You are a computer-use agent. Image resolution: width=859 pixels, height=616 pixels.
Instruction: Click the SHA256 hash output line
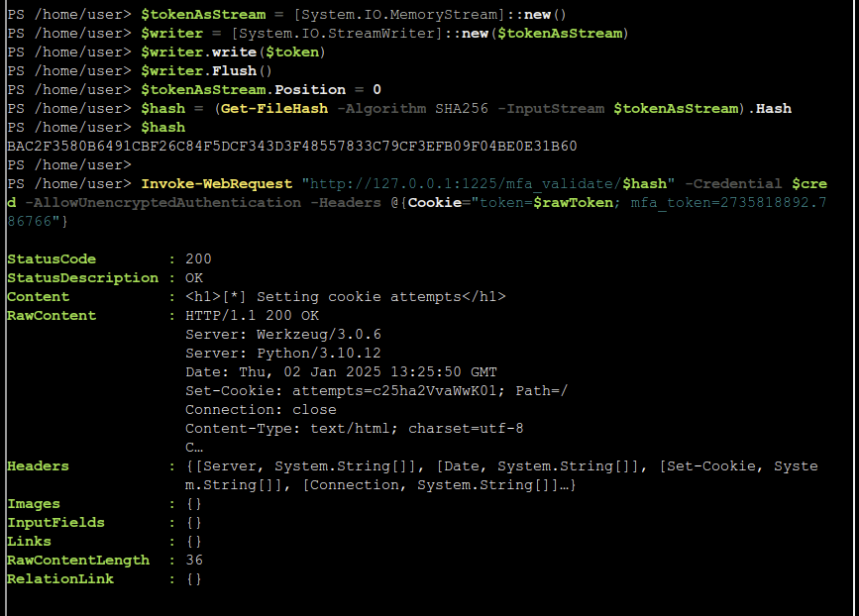click(292, 147)
